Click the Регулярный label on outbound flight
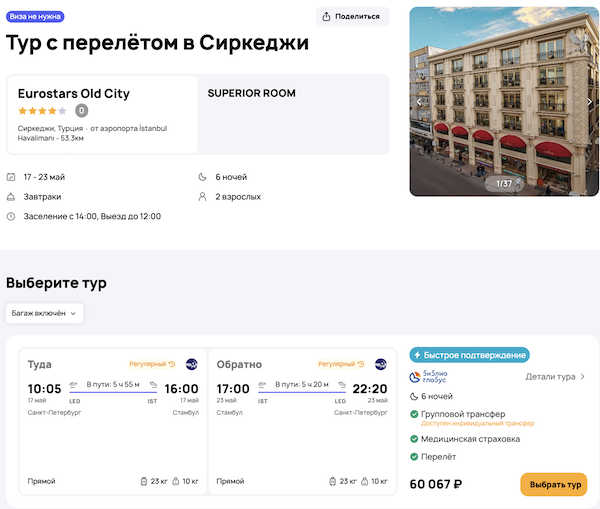The width and height of the screenshot is (600, 509). point(153,364)
